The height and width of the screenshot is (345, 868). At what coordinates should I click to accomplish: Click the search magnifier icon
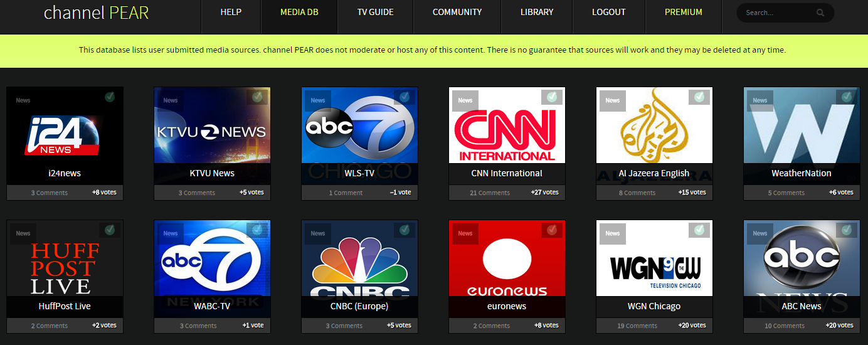[820, 13]
